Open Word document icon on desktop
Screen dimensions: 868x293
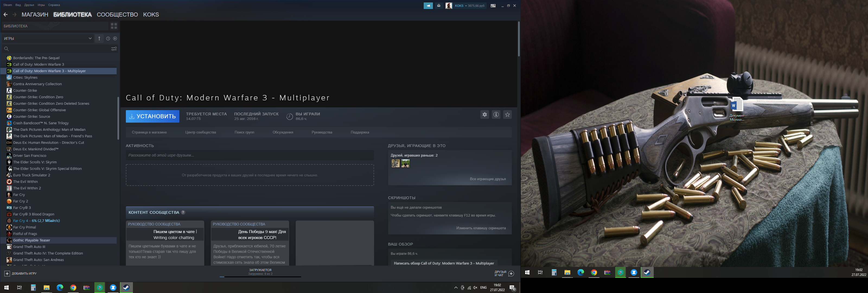pyautogui.click(x=737, y=109)
